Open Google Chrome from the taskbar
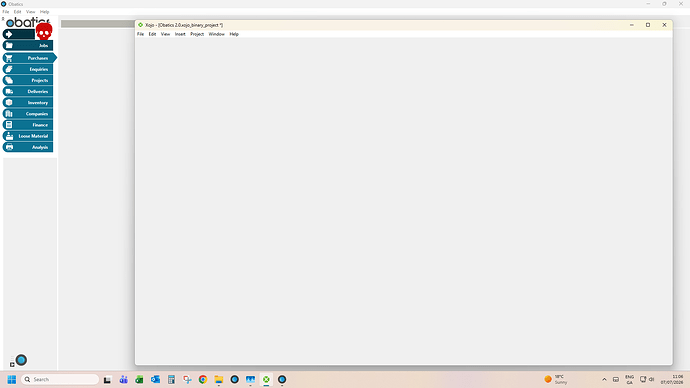The width and height of the screenshot is (690, 388). point(203,379)
